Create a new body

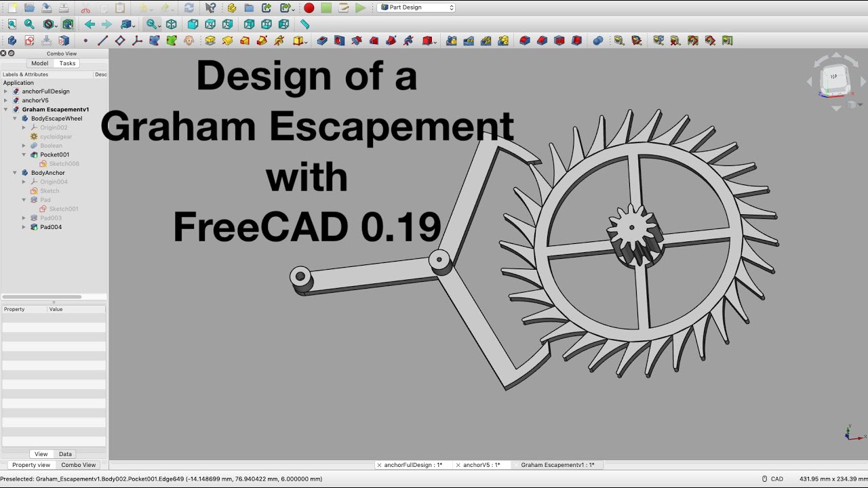point(12,41)
